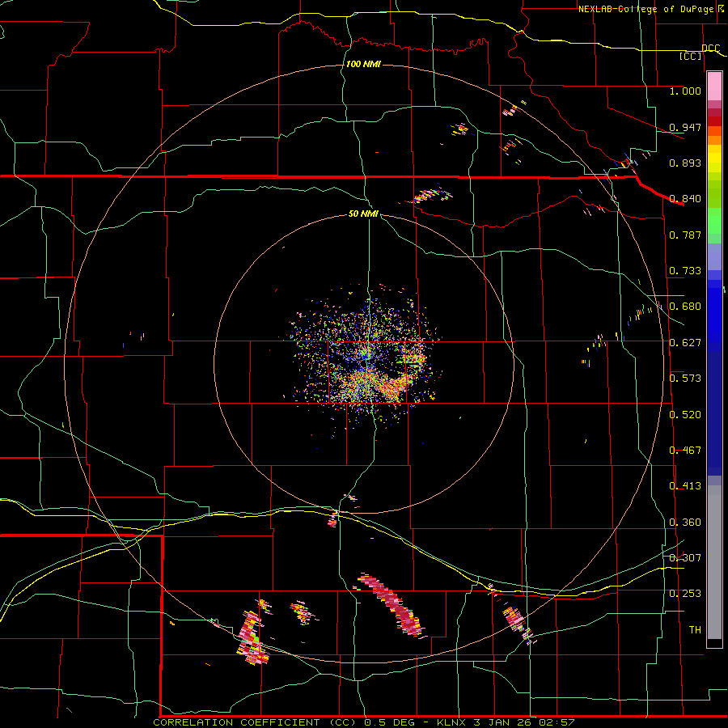Select the 0.893 scale value
The width and height of the screenshot is (728, 728).
[685, 163]
